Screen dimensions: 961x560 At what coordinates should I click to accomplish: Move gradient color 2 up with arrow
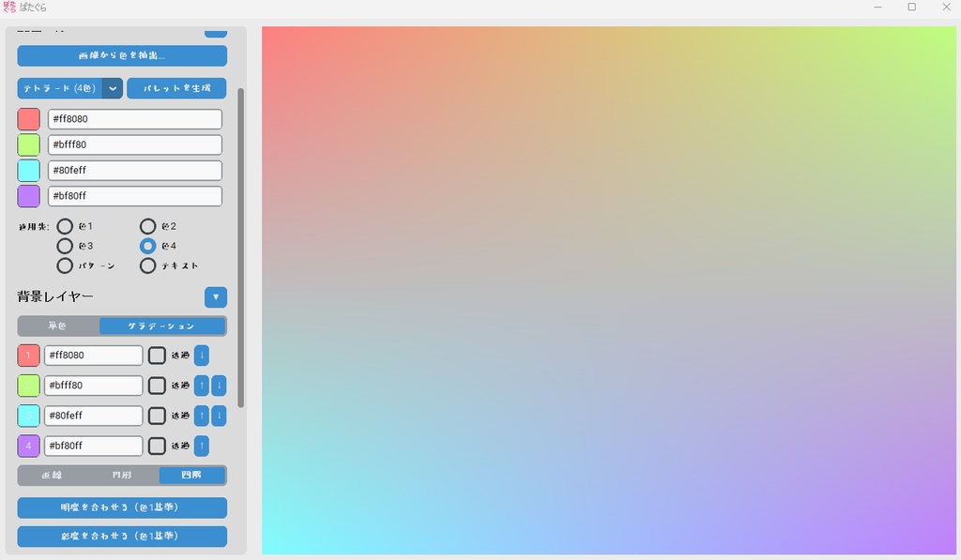click(201, 386)
